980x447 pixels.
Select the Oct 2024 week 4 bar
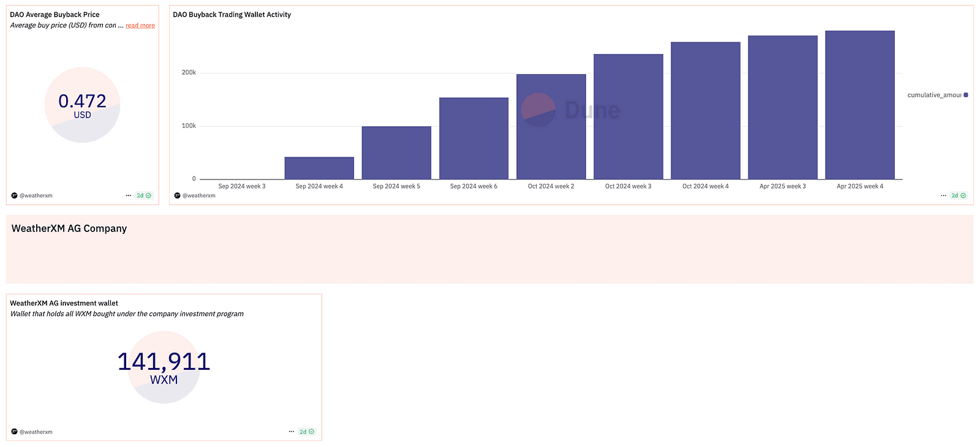tap(706, 111)
